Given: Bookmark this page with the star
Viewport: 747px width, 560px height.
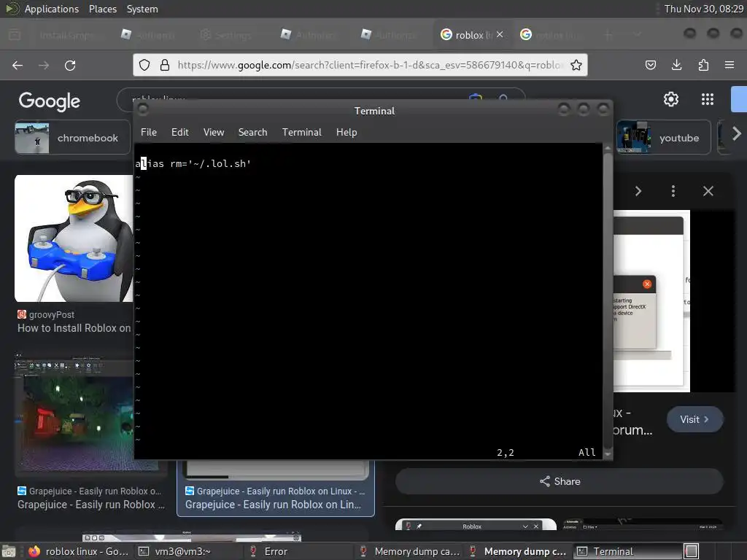Looking at the screenshot, I should point(576,65).
